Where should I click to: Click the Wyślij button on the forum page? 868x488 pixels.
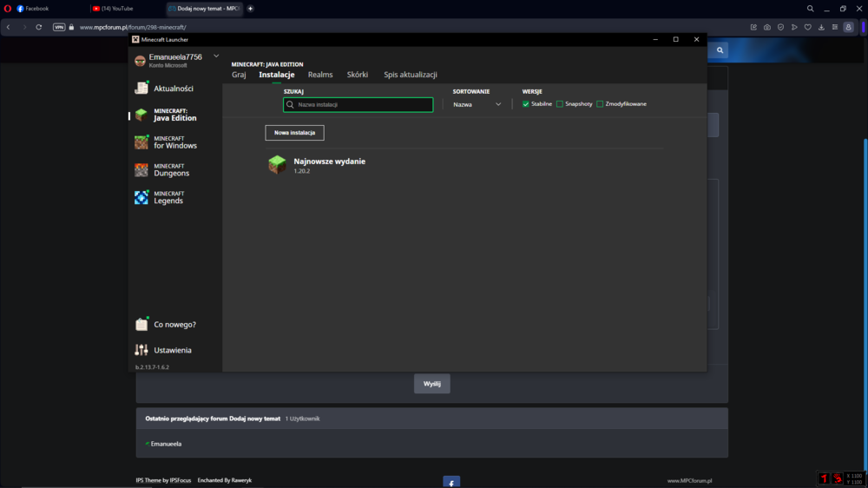click(431, 383)
